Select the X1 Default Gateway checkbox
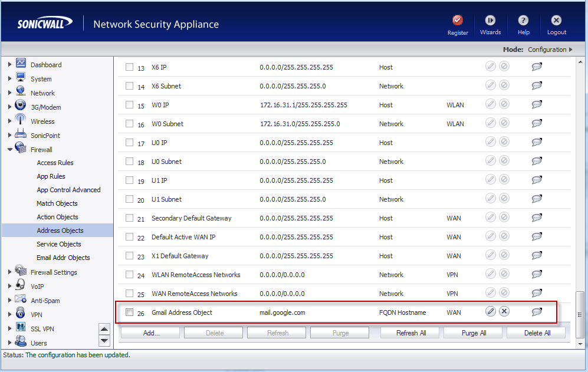 (x=129, y=255)
